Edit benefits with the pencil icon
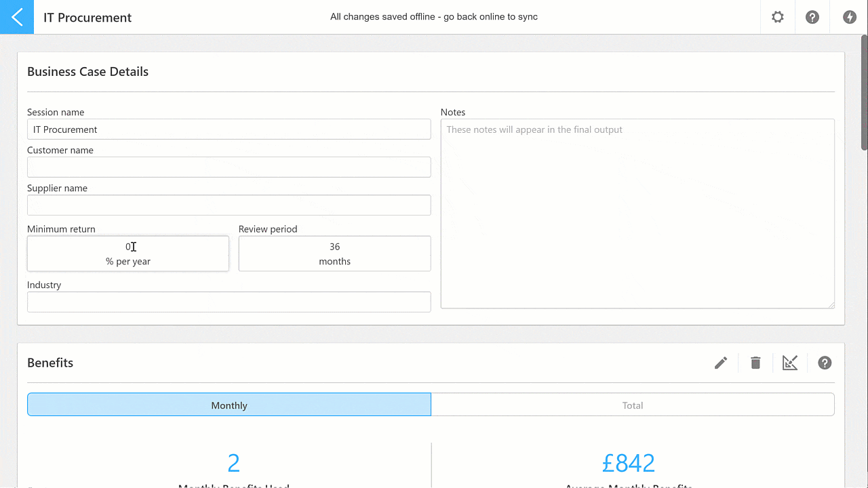This screenshot has width=868, height=488. click(721, 363)
